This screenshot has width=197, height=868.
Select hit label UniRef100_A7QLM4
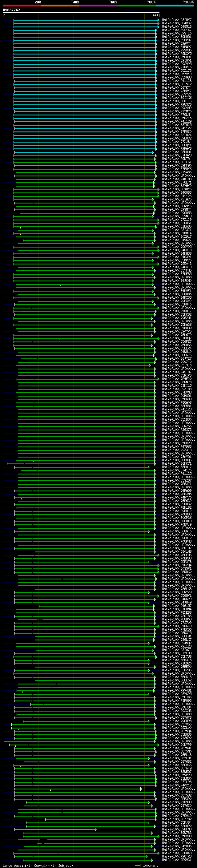point(177,115)
